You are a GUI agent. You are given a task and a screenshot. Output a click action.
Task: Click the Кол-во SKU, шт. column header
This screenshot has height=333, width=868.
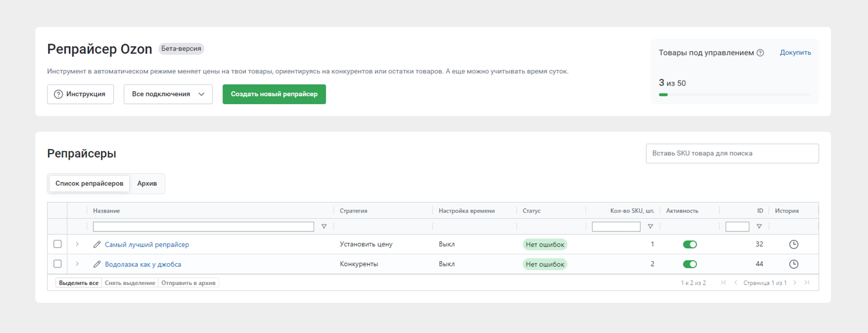632,211
